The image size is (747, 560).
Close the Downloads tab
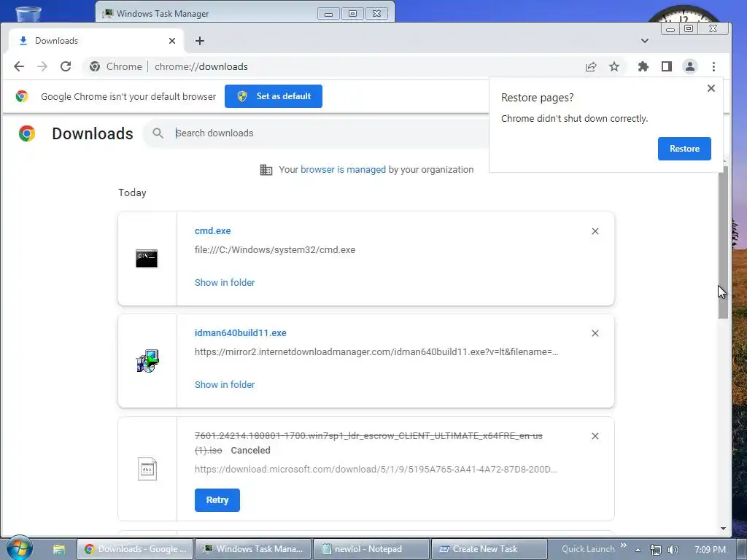pyautogui.click(x=172, y=41)
